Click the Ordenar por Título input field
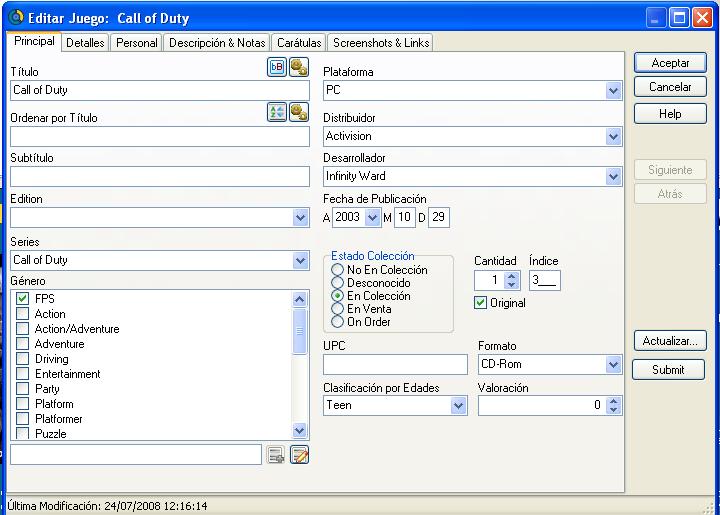The height and width of the screenshot is (515, 720). click(x=160, y=137)
